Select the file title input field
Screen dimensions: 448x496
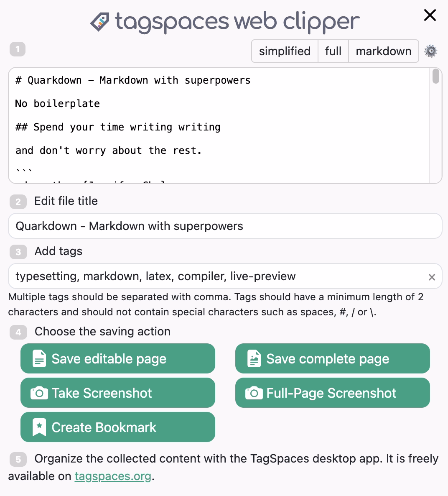[x=225, y=226]
